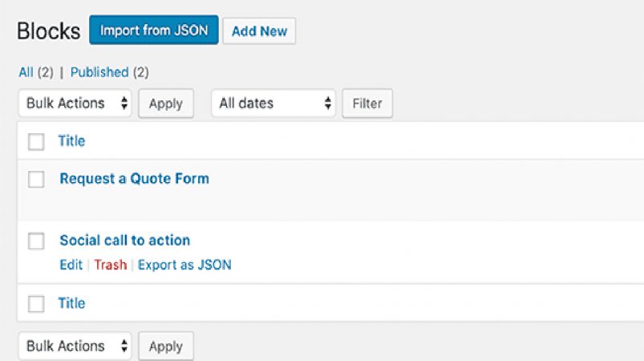Click the bottom Apply button

tap(166, 347)
